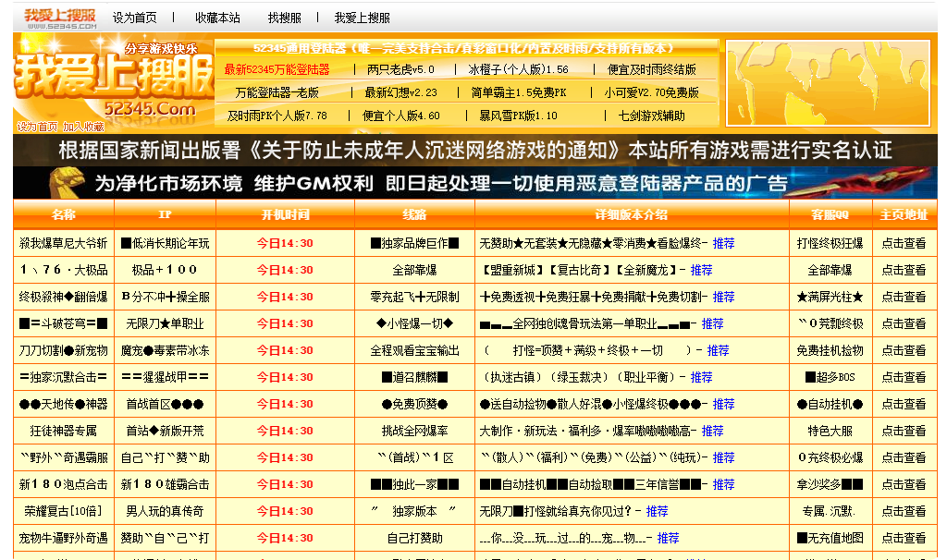This screenshot has width=947, height=560.
Task: Click 点击查看 for 荣耀复古[10倍] row
Action: point(904,511)
